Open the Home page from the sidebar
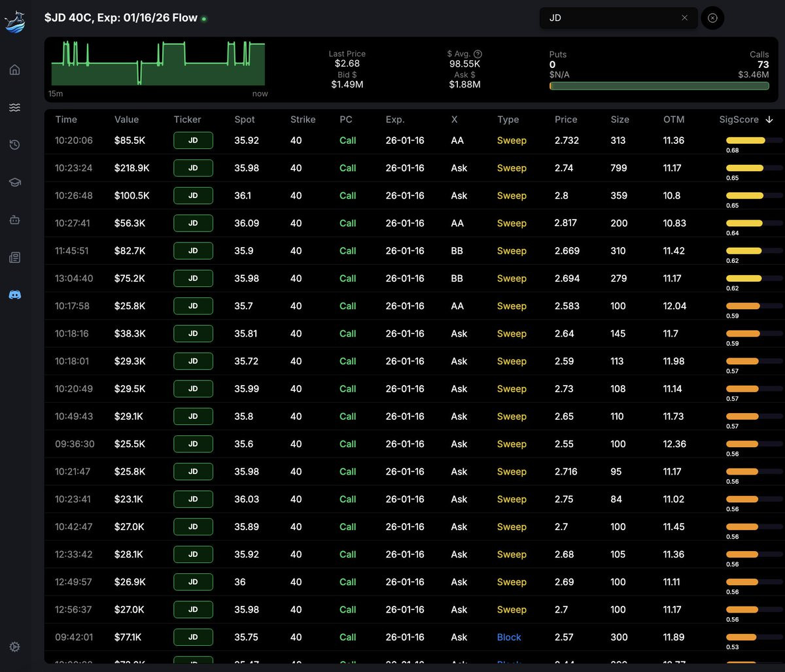The image size is (785, 672). (x=14, y=70)
